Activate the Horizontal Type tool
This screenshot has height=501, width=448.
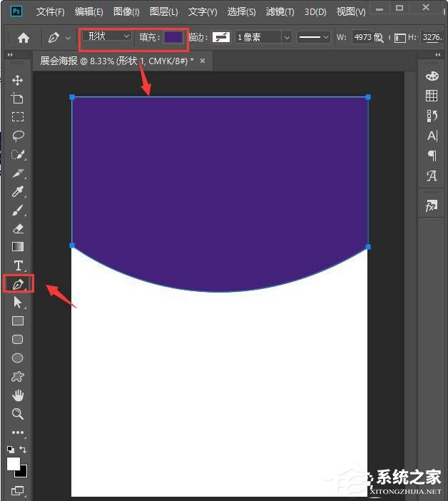18,265
